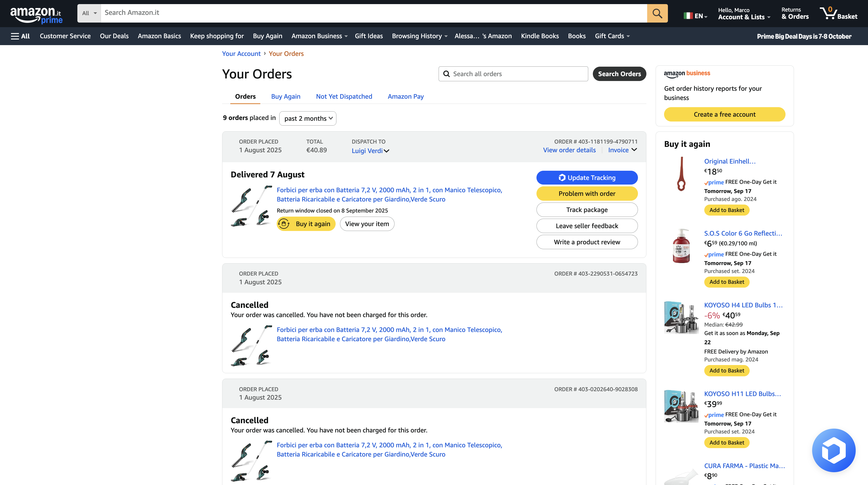Open Keep shopping for nav item
This screenshot has height=485, width=868.
tap(217, 36)
